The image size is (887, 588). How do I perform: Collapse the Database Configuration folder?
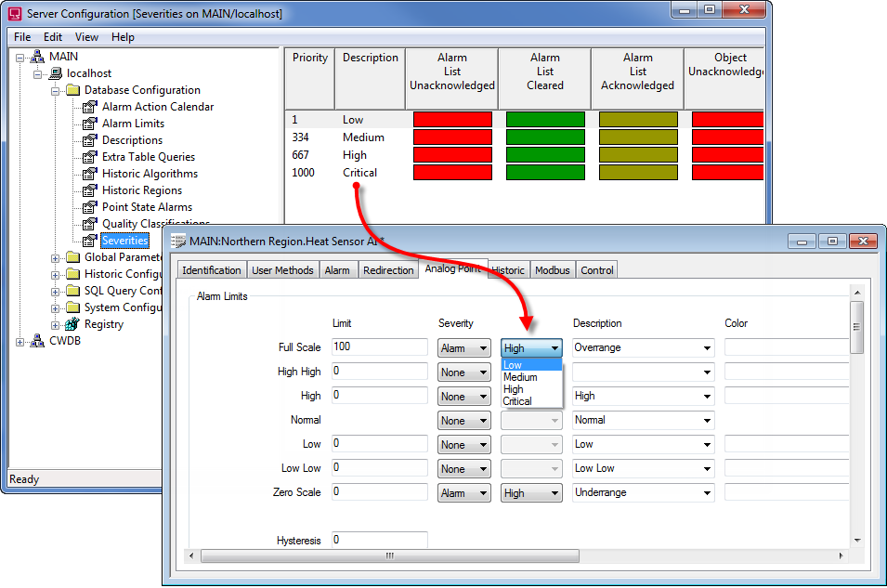click(x=55, y=90)
